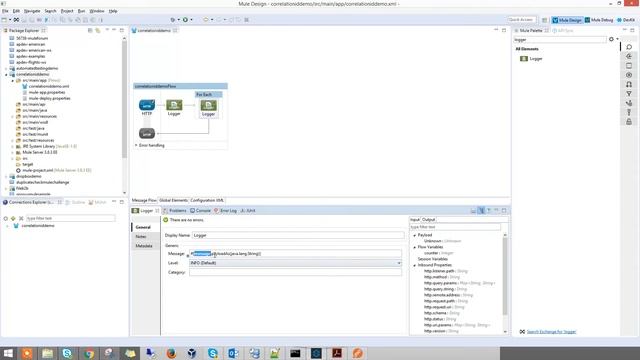Click the Open Perspective icon
Image resolution: width=640 pixels, height=360 pixels.
pyautogui.click(x=544, y=20)
